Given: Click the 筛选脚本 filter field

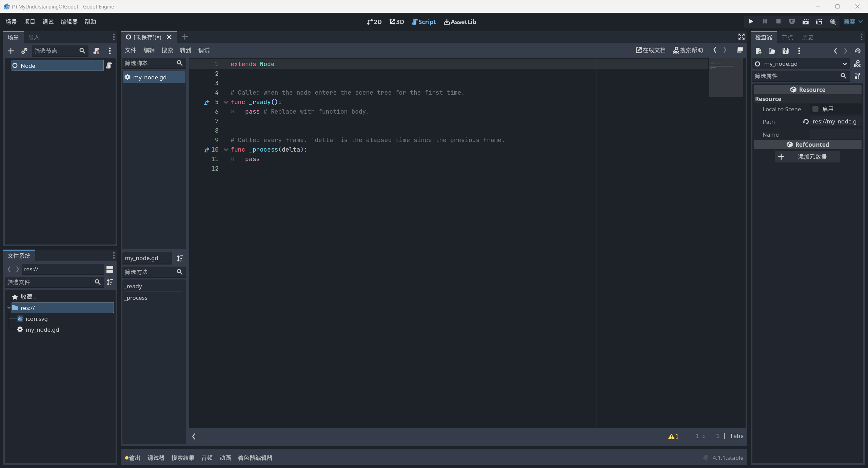Looking at the screenshot, I should tap(154, 63).
